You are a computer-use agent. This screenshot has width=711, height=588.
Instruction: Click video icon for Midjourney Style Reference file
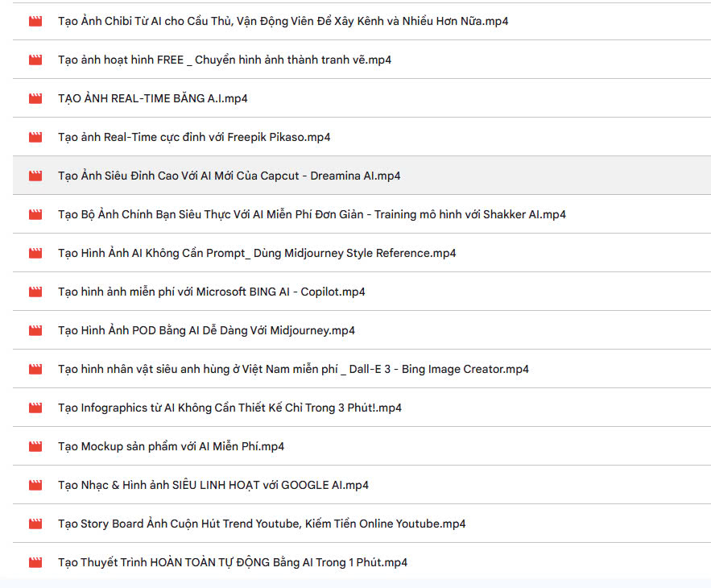coord(35,253)
